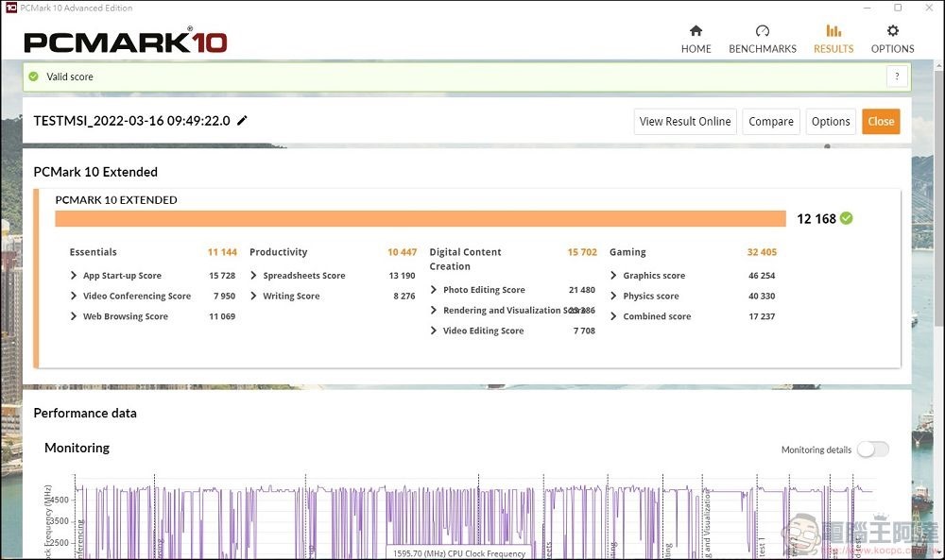
Task: Open the Benchmarks gauge icon
Action: coord(763,31)
